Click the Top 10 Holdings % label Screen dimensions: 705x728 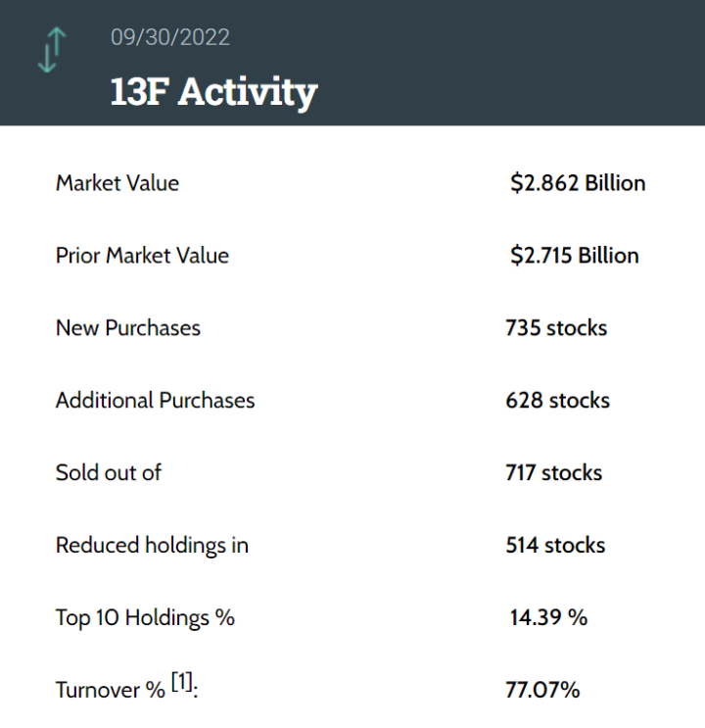click(145, 617)
